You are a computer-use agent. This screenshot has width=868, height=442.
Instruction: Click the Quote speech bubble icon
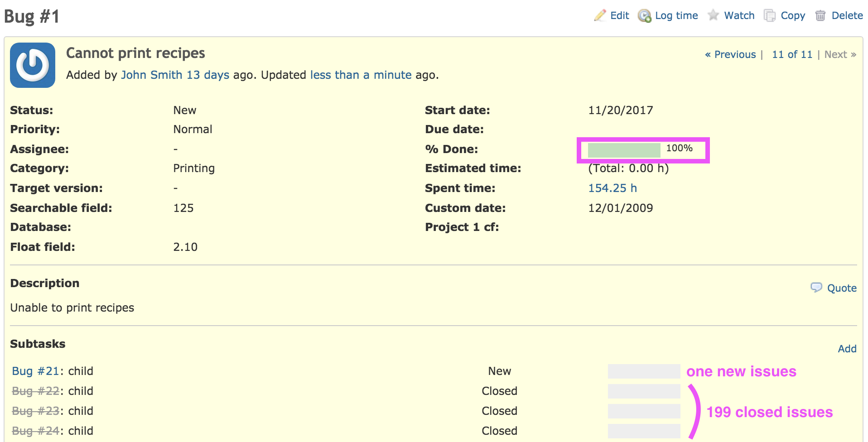(816, 288)
